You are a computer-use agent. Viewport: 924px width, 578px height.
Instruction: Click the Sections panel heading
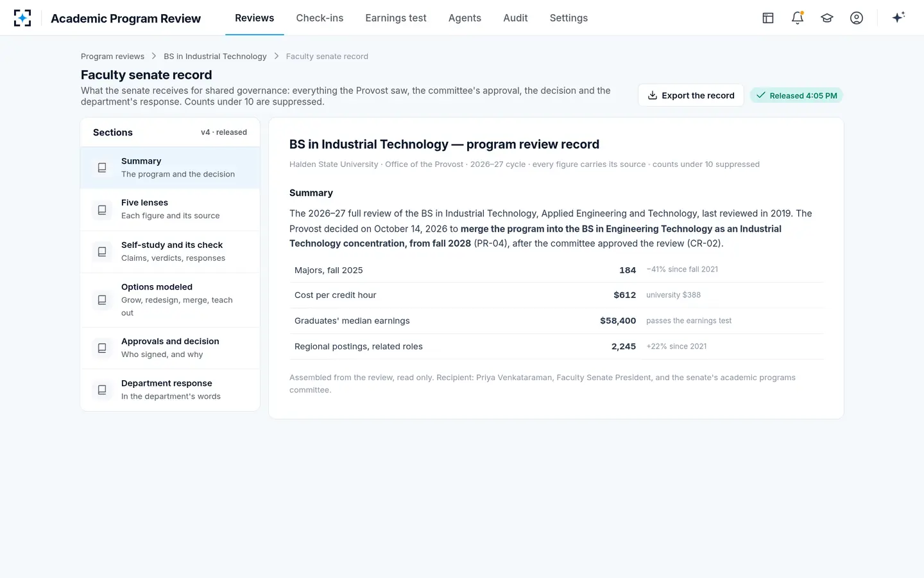click(113, 132)
